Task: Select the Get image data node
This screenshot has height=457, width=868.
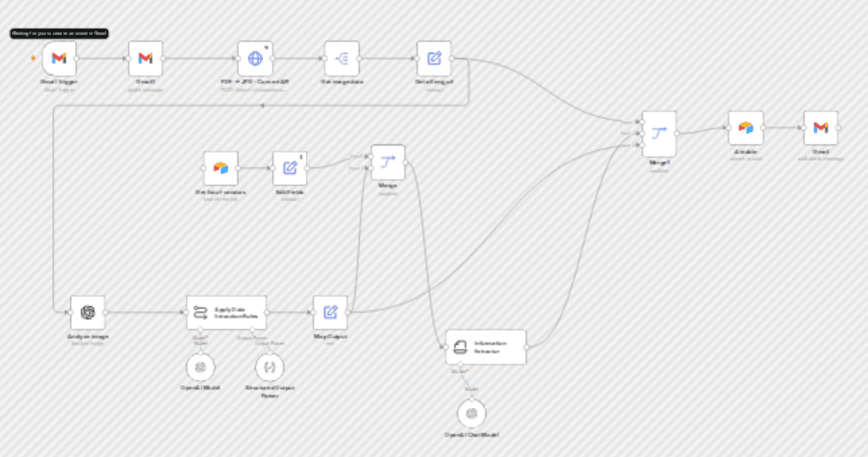Action: (342, 59)
